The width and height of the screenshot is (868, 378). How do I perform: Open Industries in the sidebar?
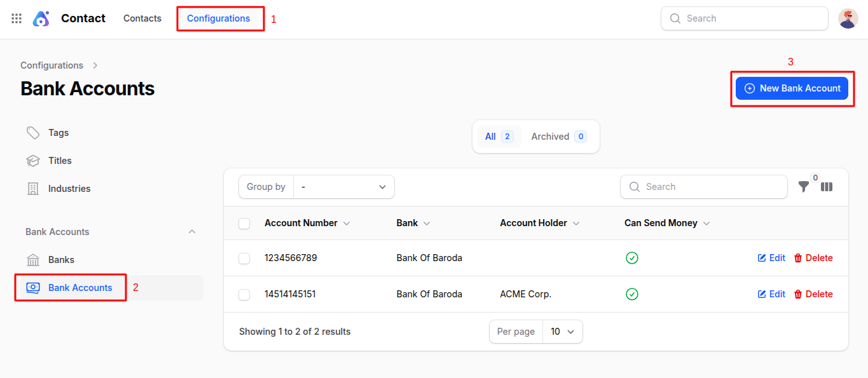pyautogui.click(x=69, y=189)
